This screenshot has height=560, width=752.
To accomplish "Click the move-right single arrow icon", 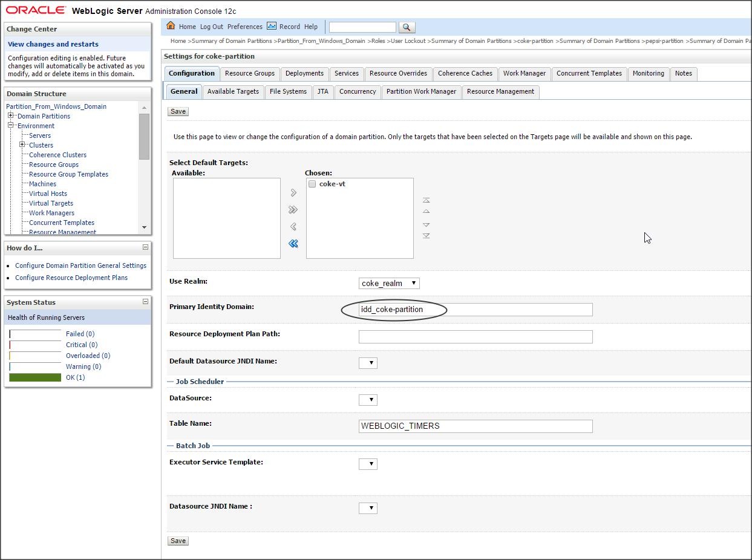I will tap(293, 193).
